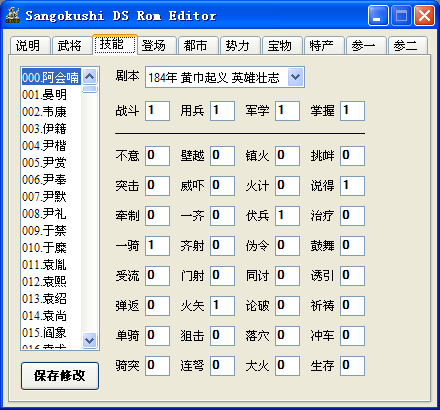Click the 不意 skill field

pos(157,156)
